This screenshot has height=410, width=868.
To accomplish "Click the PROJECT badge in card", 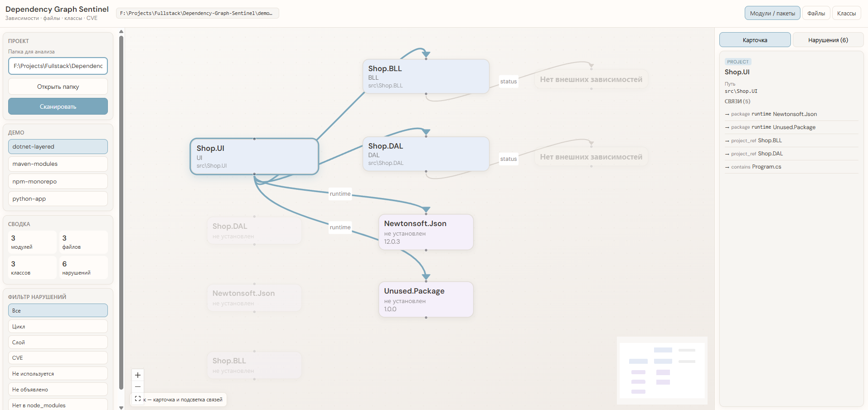I will click(x=738, y=62).
